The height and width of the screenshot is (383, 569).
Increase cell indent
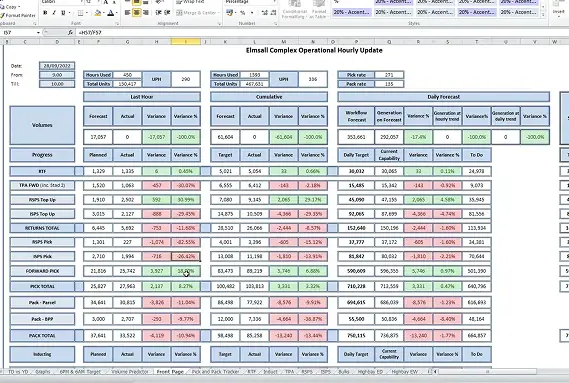pyautogui.click(x=167, y=13)
